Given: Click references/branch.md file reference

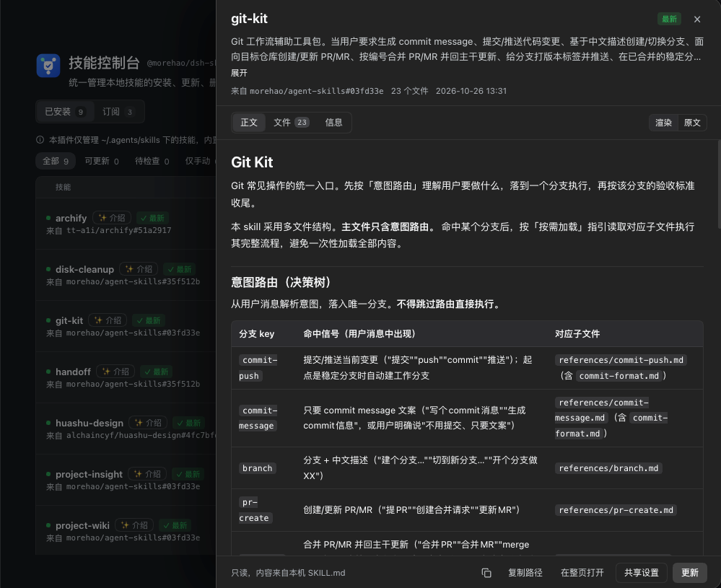Looking at the screenshot, I should (608, 468).
